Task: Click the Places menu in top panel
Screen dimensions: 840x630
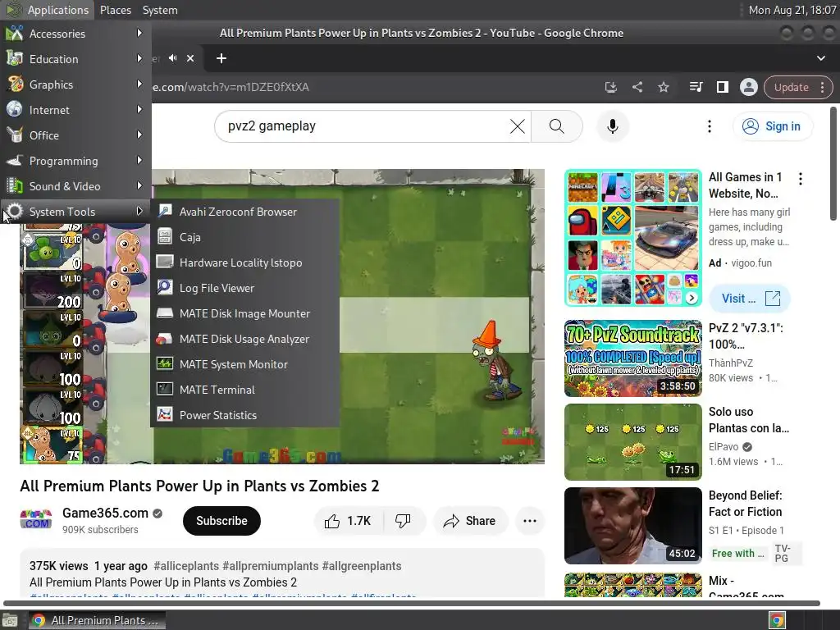Action: [115, 10]
